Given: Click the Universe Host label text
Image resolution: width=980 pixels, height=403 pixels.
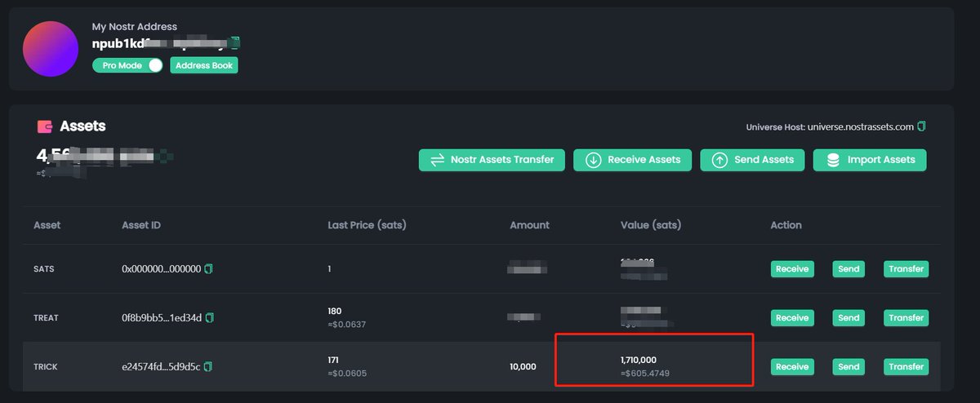Looking at the screenshot, I should pyautogui.click(x=775, y=126).
